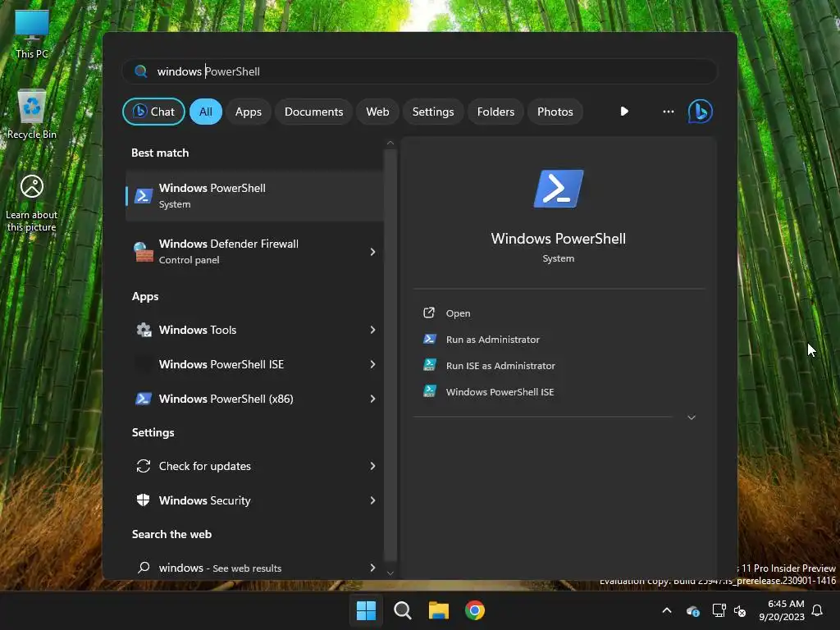The image size is (840, 630).
Task: Filter results by Apps
Action: point(249,112)
